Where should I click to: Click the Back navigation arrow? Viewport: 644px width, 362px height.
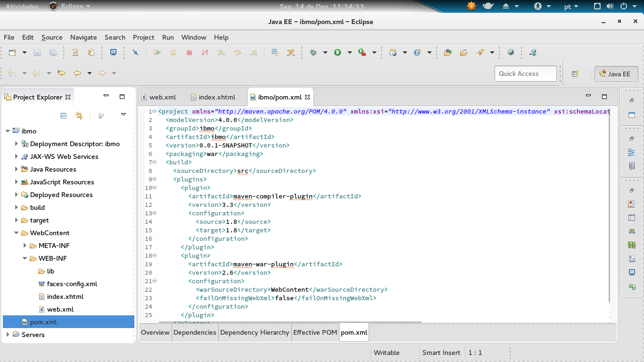pyautogui.click(x=77, y=73)
